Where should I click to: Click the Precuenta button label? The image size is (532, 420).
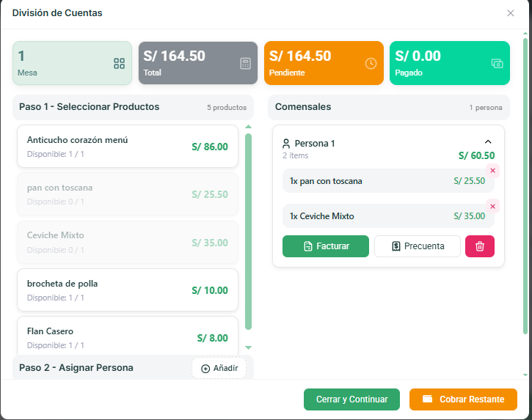pos(424,246)
